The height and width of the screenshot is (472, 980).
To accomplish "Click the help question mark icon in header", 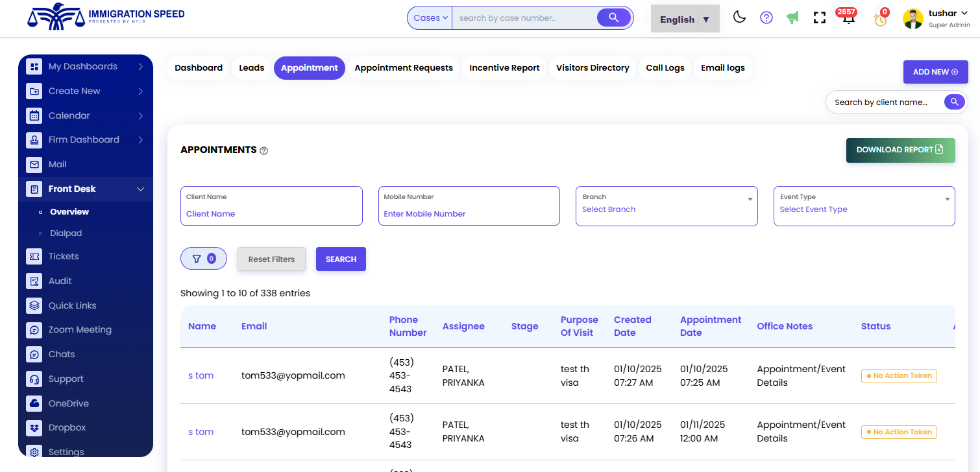I will (766, 18).
